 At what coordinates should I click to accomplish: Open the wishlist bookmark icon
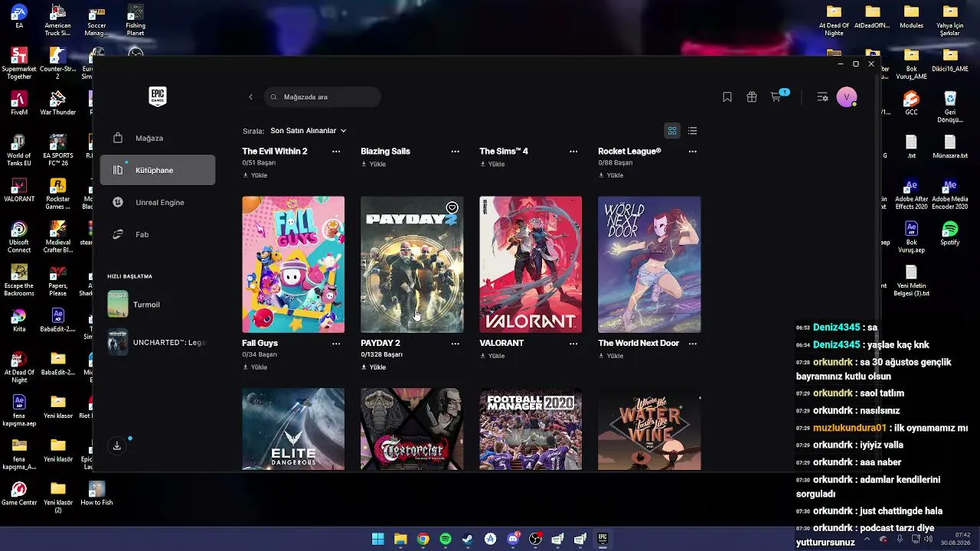(x=727, y=97)
